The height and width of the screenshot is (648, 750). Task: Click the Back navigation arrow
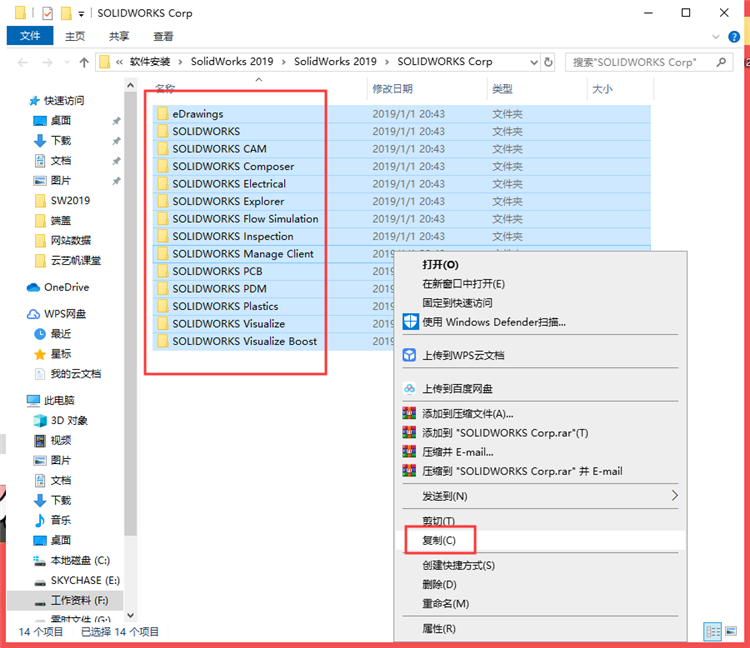(23, 62)
